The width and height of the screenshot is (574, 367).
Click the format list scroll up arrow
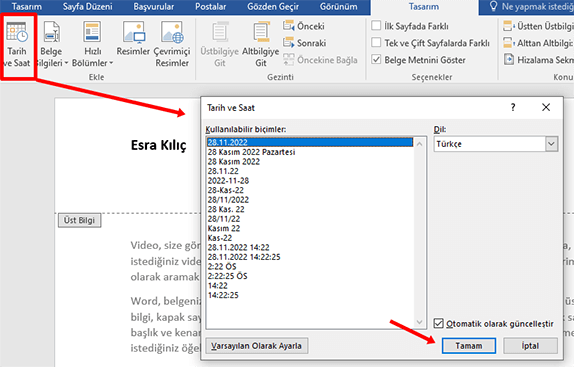pyautogui.click(x=420, y=144)
